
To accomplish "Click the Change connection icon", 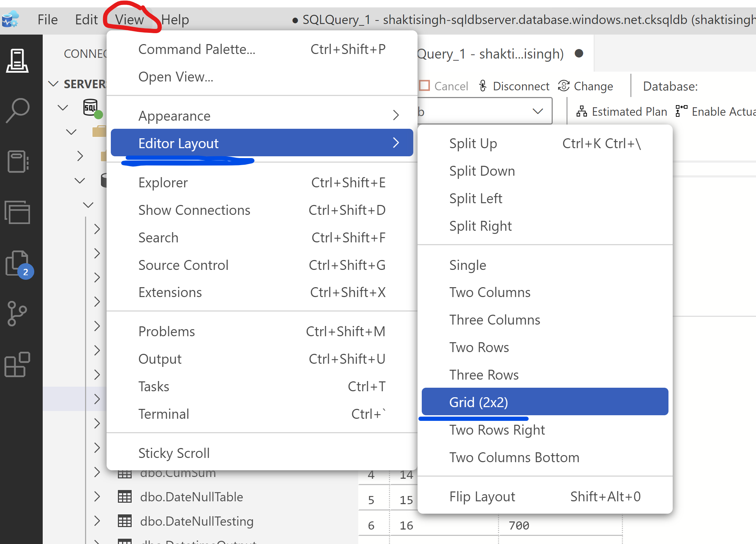I will (x=564, y=86).
